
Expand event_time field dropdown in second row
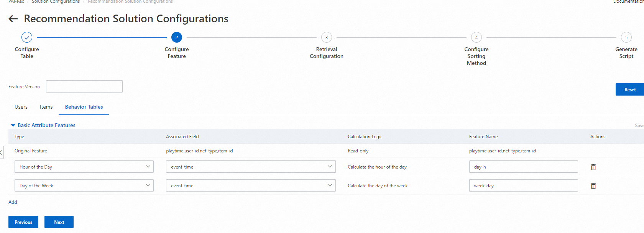point(251,186)
